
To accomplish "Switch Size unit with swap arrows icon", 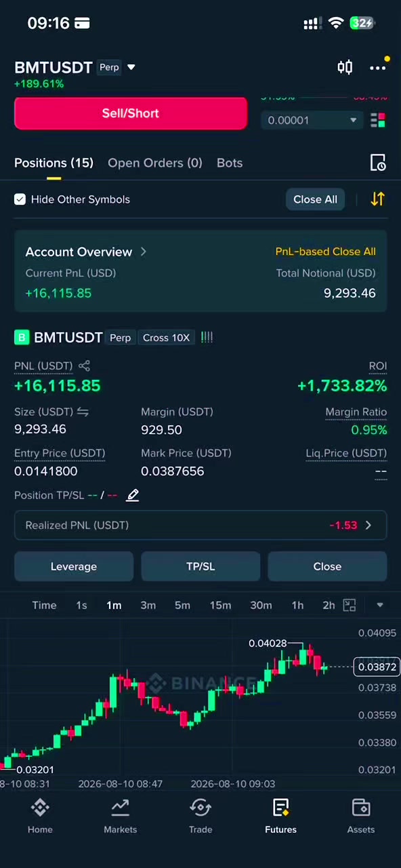I will (83, 412).
